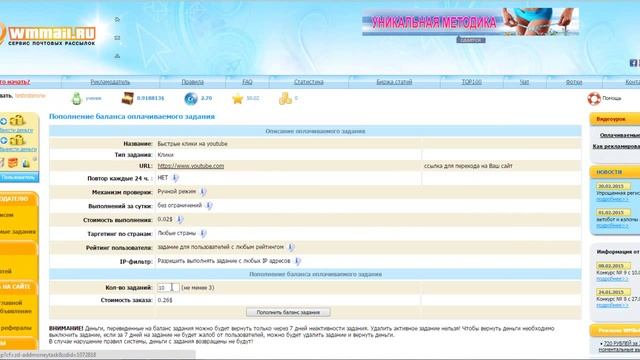Click info icon next to 'без ограничений'

(x=209, y=206)
